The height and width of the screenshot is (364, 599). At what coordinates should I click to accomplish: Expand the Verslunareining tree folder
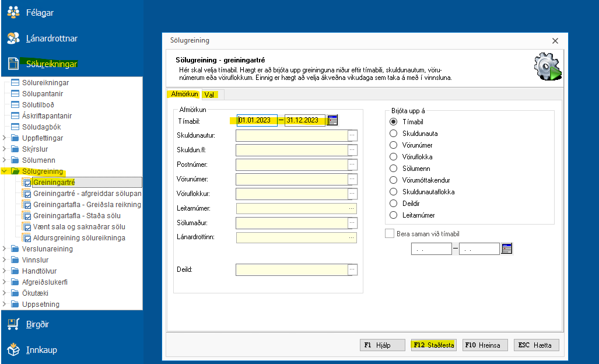pyautogui.click(x=5, y=249)
